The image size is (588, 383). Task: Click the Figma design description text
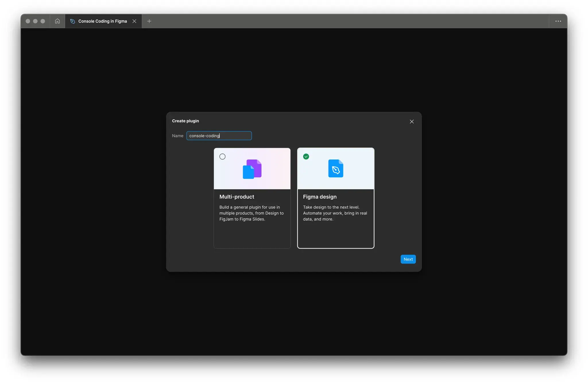[335, 213]
